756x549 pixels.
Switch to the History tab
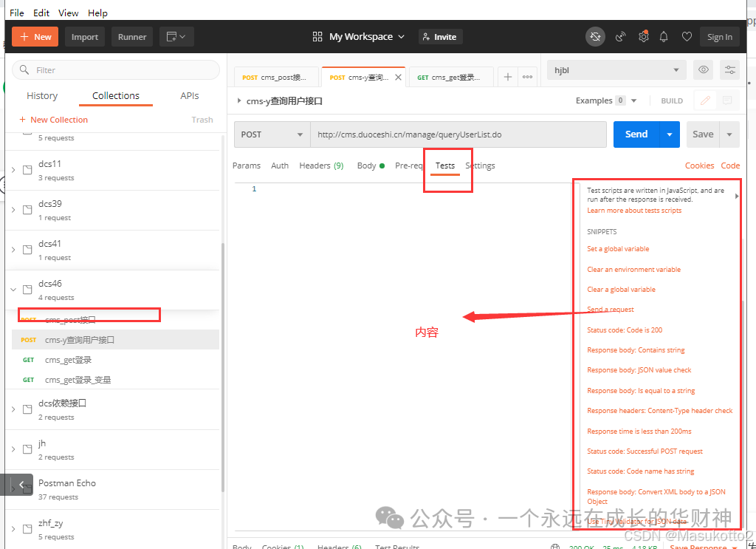pyautogui.click(x=42, y=95)
